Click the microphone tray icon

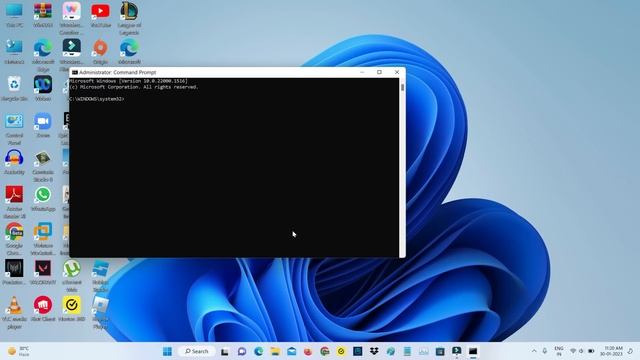(x=544, y=351)
